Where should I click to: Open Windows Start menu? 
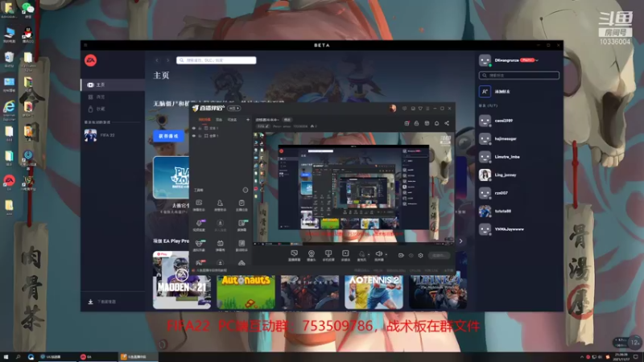(x=6, y=356)
